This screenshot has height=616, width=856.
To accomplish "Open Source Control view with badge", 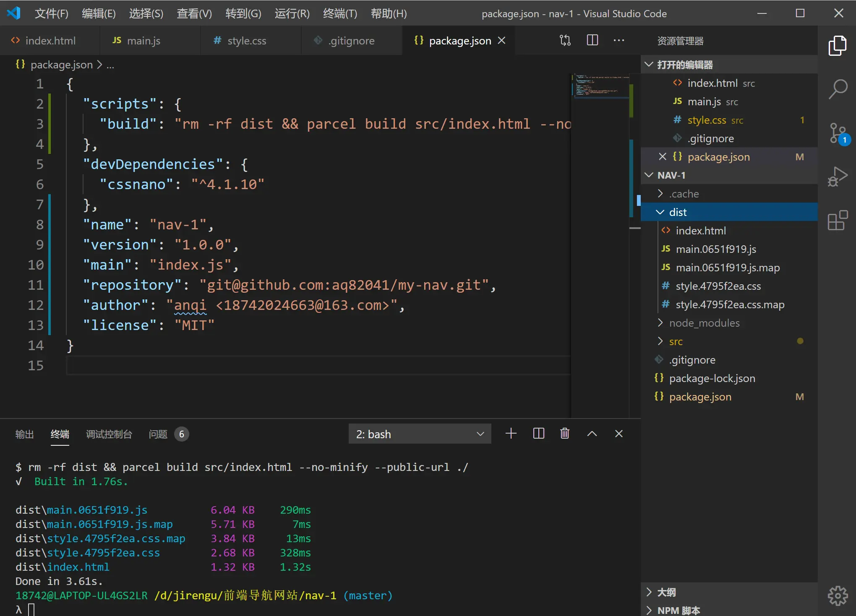I will coord(837,133).
